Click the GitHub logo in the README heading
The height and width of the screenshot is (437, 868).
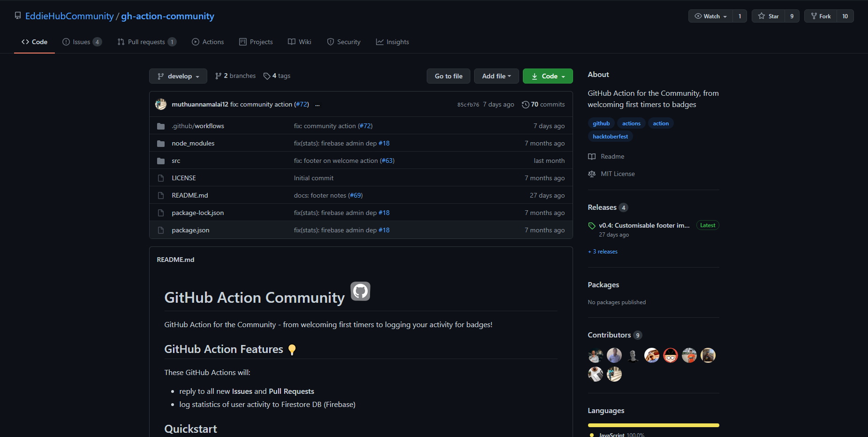360,291
